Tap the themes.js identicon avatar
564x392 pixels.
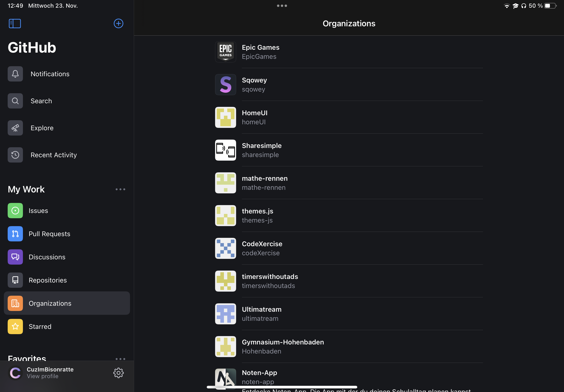pyautogui.click(x=225, y=216)
